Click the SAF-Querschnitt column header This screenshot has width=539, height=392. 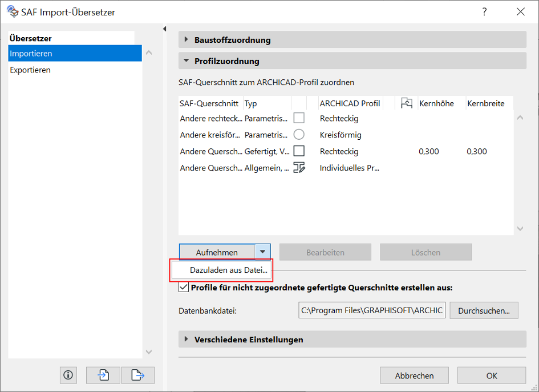click(210, 103)
